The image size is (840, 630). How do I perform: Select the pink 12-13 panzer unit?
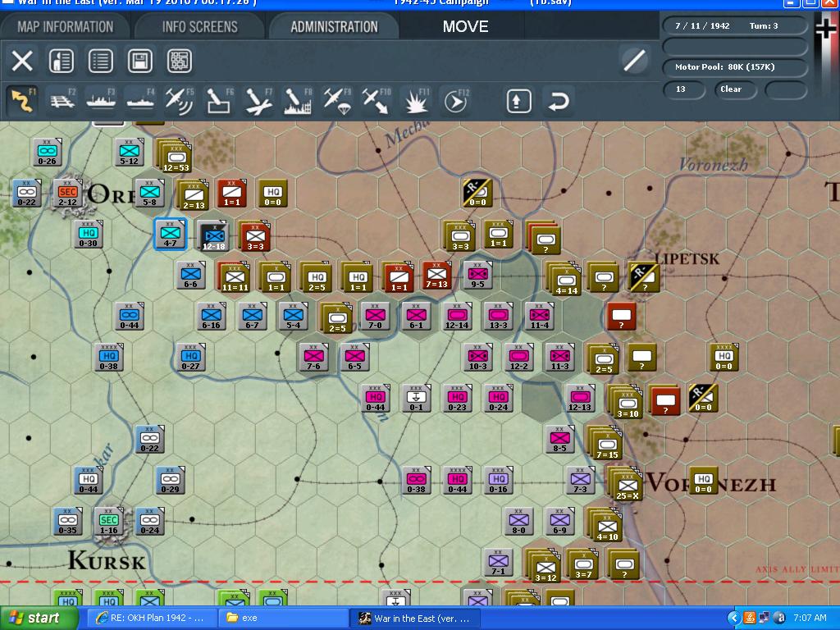click(x=580, y=398)
